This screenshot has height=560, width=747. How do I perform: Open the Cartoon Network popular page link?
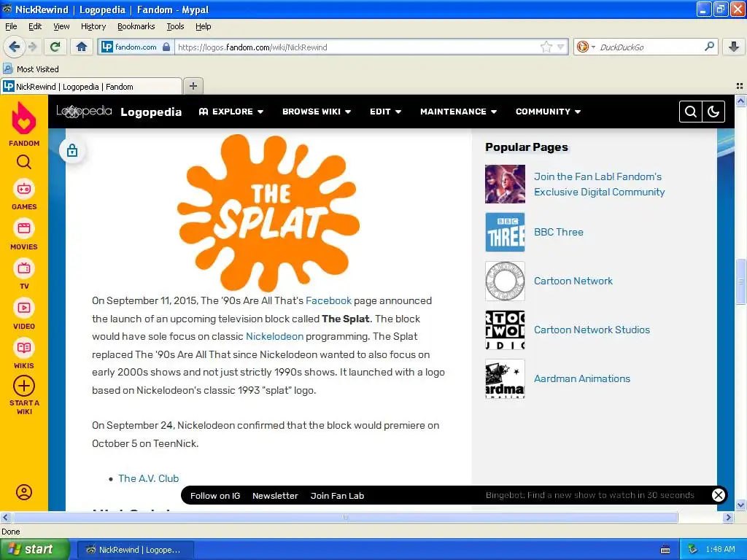[573, 281]
